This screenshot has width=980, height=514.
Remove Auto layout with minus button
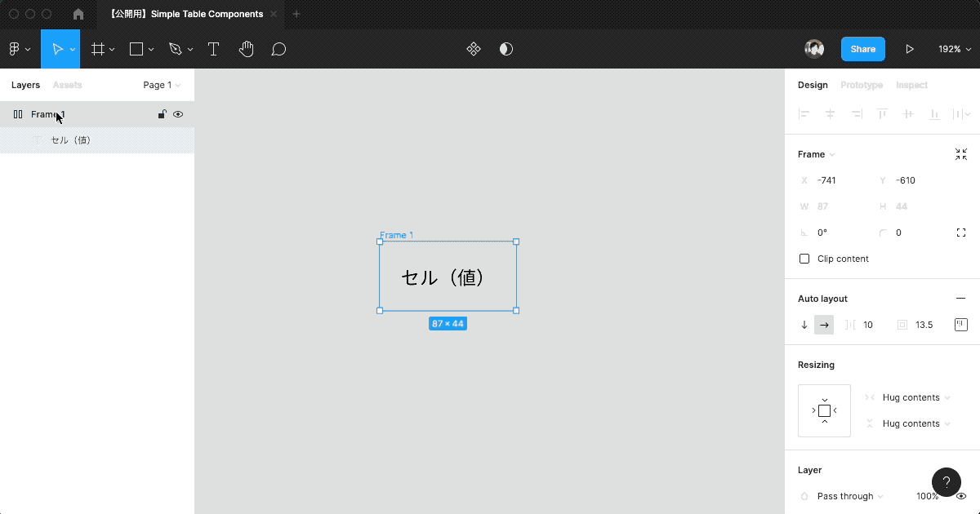tap(960, 299)
